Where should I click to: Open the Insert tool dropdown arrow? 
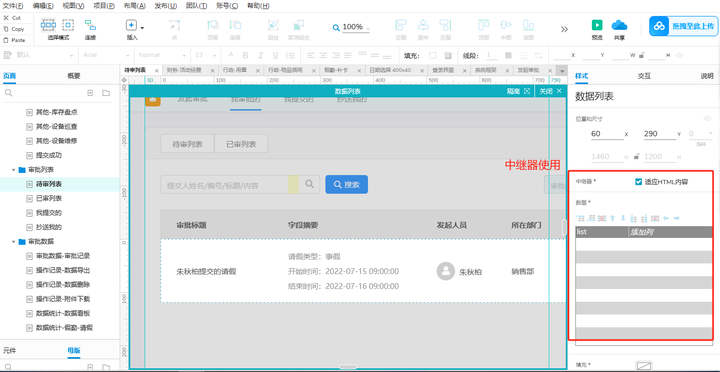(142, 28)
